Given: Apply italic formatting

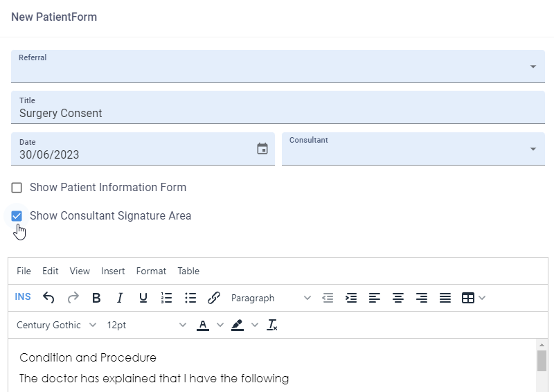Looking at the screenshot, I should click(x=120, y=298).
